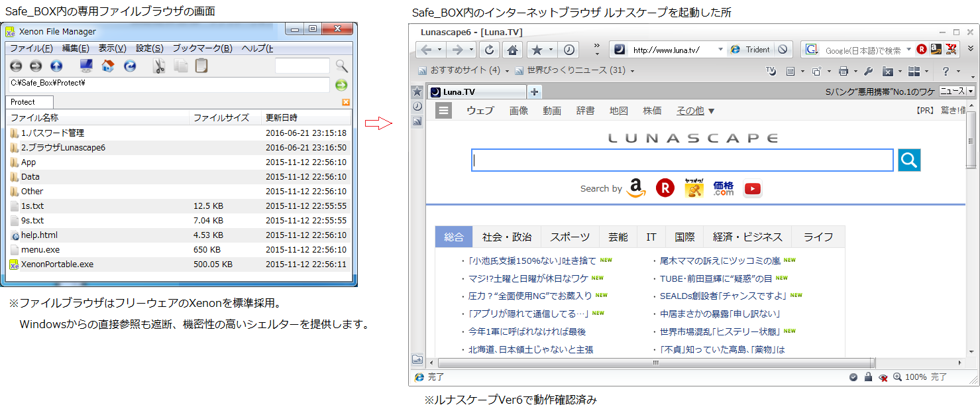Viewport: 980px width, 411px height.
Task: Open the Lunascape hamburger menu icon
Action: [x=443, y=111]
